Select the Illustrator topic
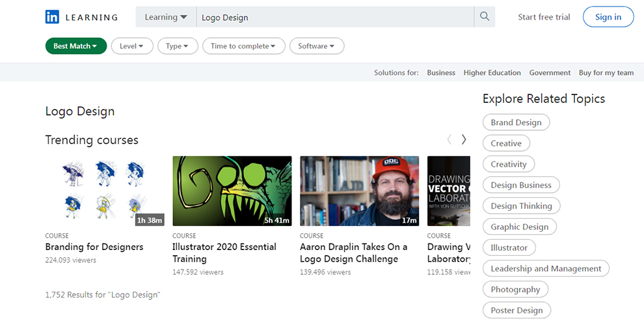Image resolution: width=644 pixels, height=321 pixels. tap(509, 248)
